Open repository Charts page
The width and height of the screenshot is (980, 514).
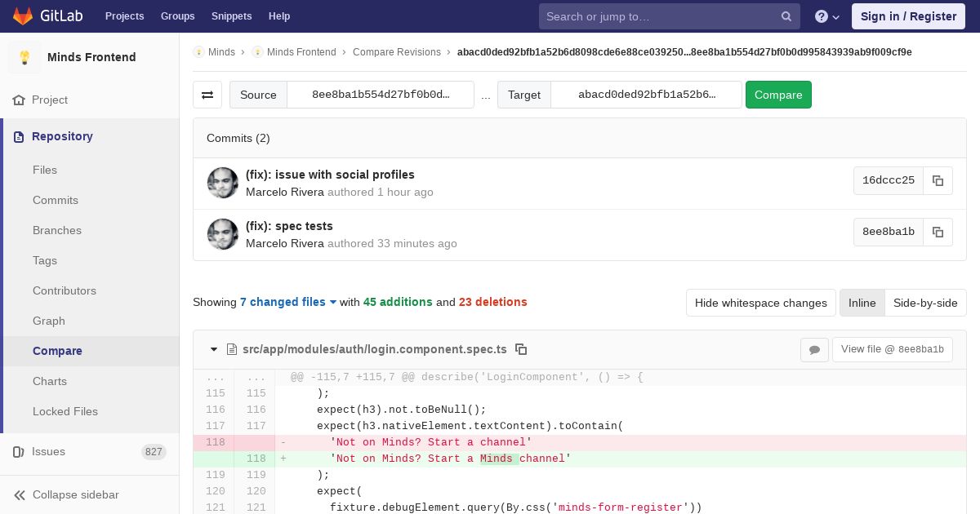(x=50, y=381)
